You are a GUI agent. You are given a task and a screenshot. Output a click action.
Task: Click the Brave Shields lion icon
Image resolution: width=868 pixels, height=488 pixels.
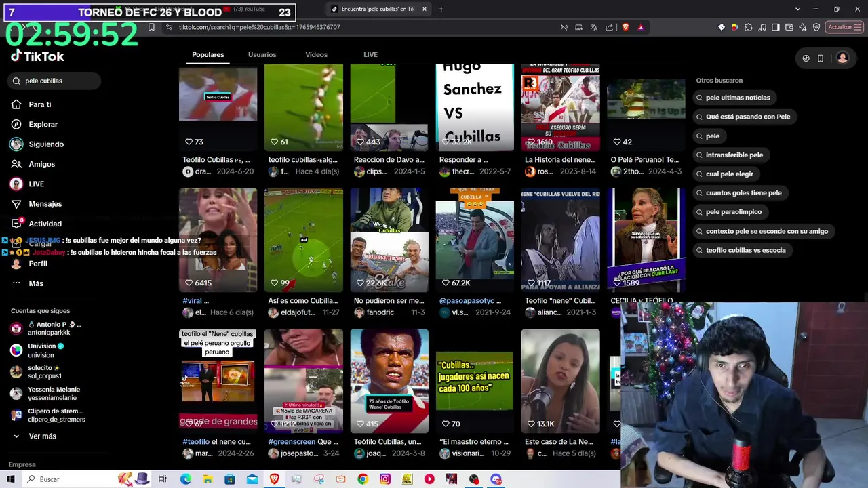coord(625,27)
